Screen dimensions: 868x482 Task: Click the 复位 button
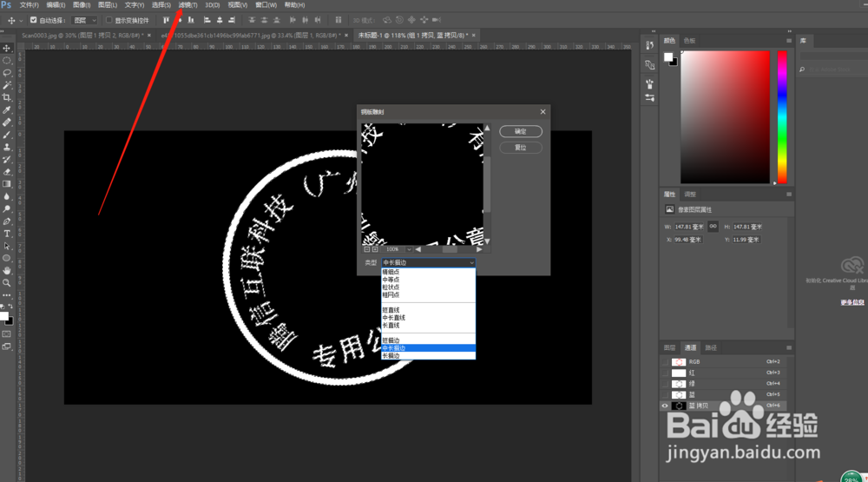tap(520, 148)
